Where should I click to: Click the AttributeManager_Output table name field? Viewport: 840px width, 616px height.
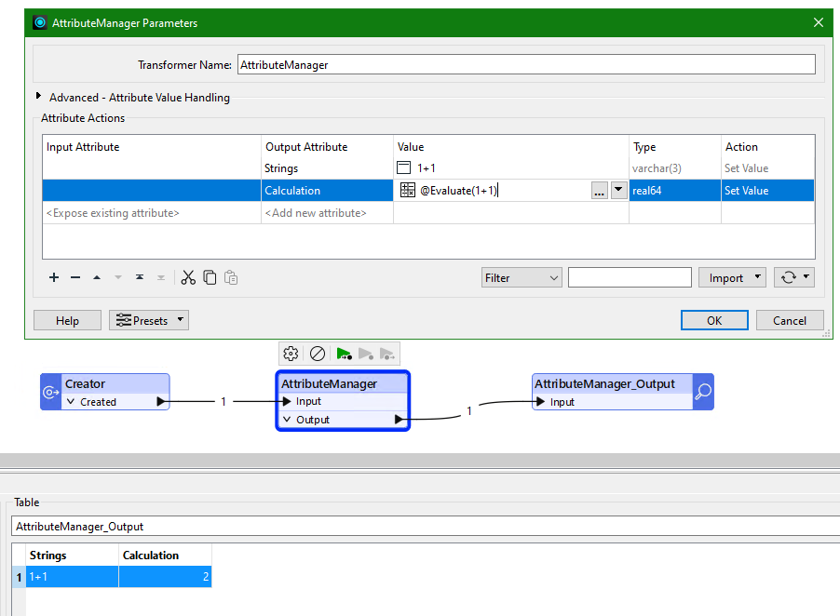(x=426, y=526)
